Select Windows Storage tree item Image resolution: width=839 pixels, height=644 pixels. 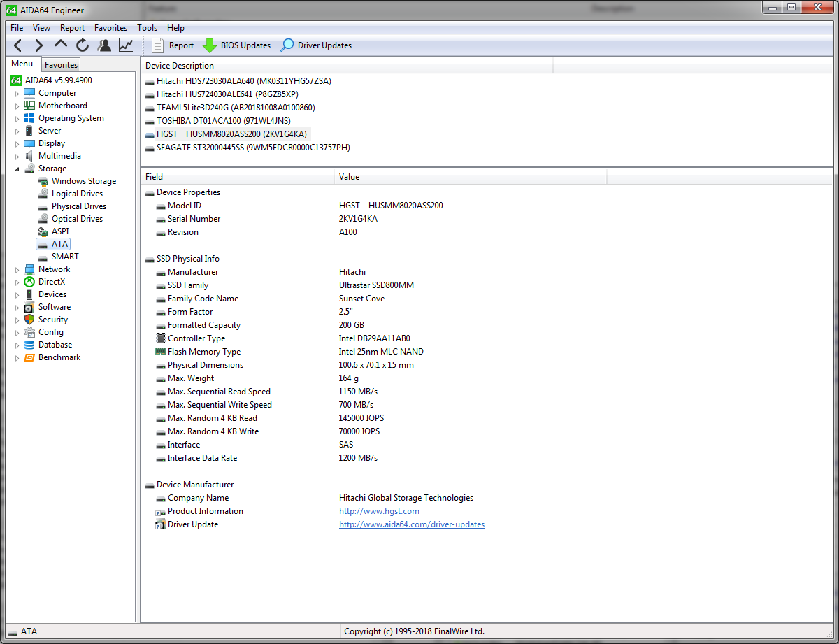pos(84,181)
